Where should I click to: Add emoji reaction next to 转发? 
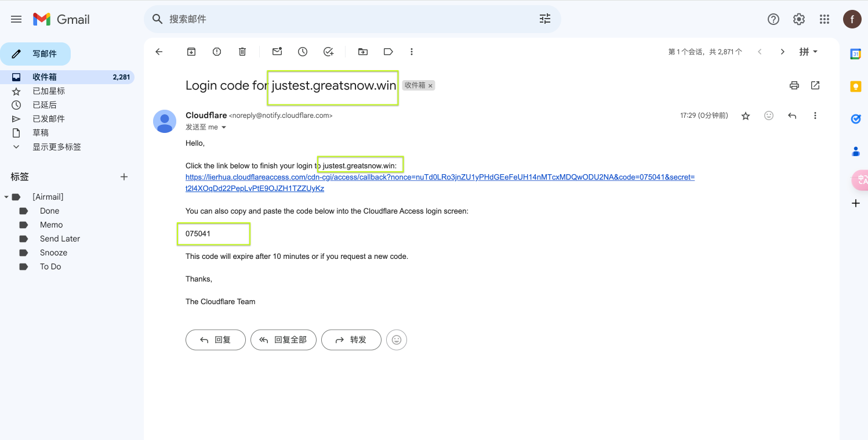397,340
